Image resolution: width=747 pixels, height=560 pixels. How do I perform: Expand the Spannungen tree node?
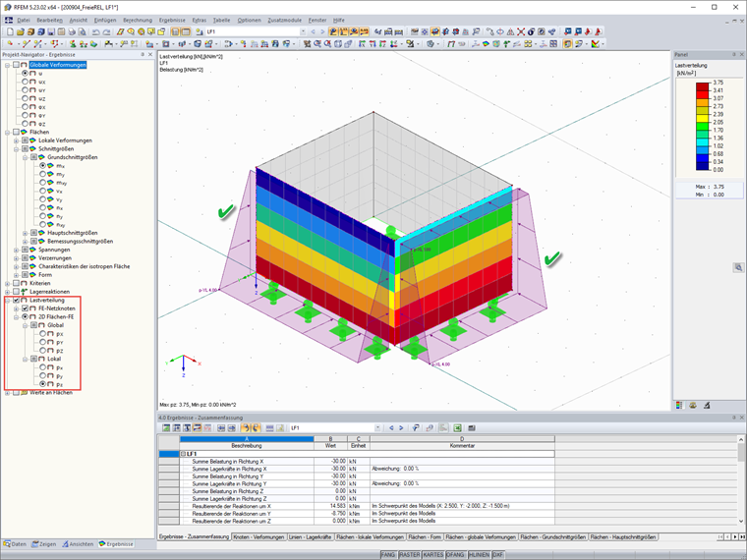tap(16, 250)
